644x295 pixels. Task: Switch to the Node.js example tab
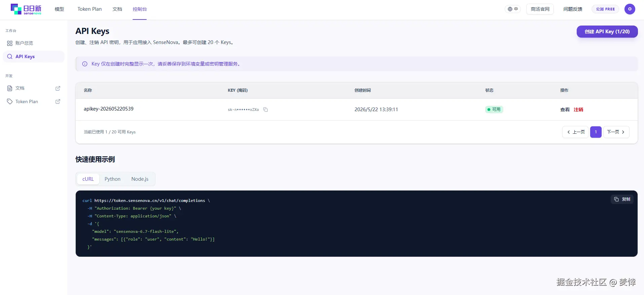(140, 179)
